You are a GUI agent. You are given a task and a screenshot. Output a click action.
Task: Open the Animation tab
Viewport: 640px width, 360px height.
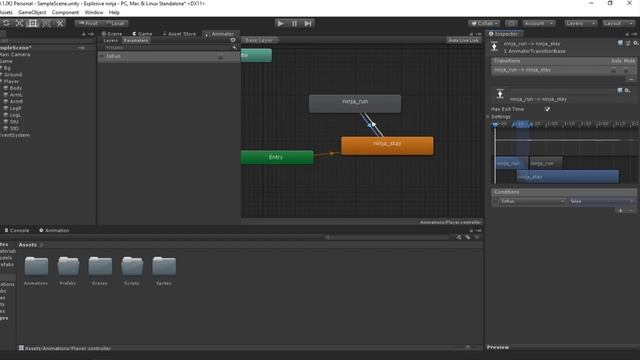54,231
